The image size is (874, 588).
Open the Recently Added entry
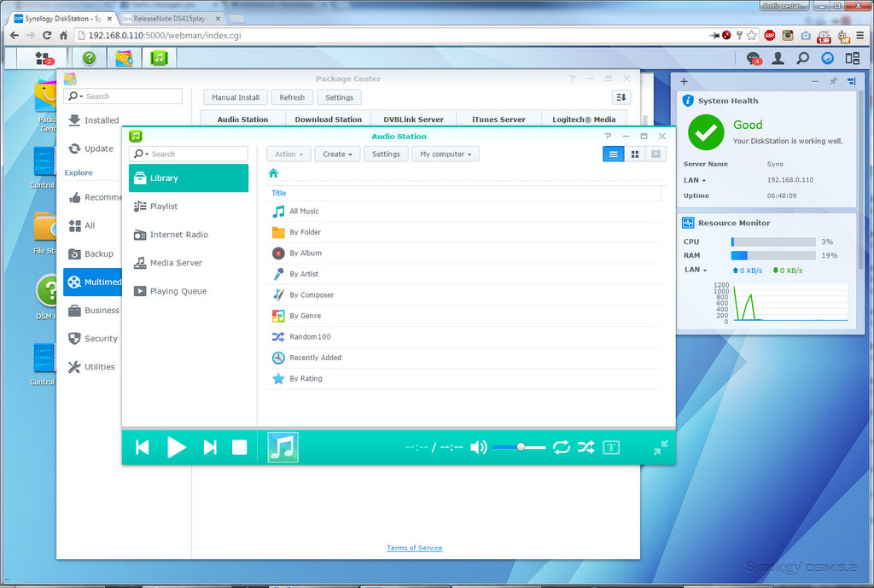point(463,358)
